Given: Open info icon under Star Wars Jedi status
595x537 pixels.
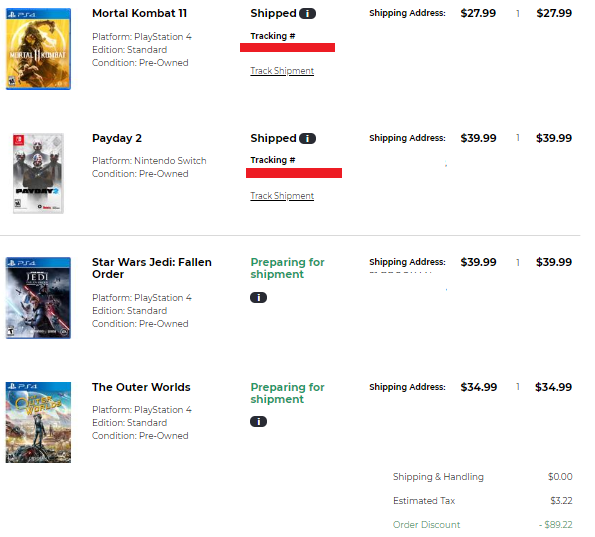Looking at the screenshot, I should tap(258, 298).
